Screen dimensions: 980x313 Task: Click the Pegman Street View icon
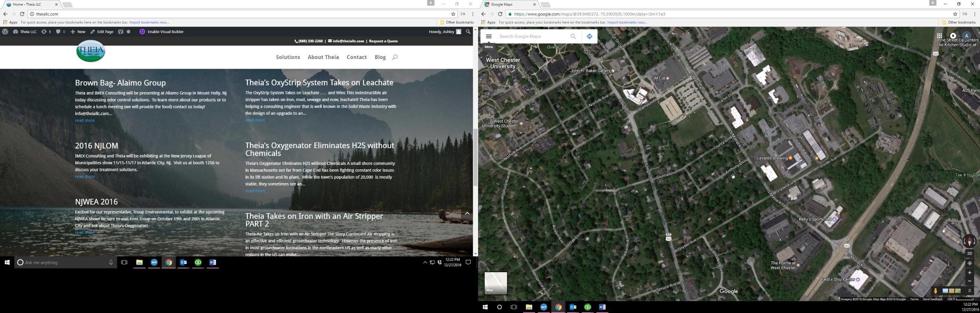coord(935,291)
